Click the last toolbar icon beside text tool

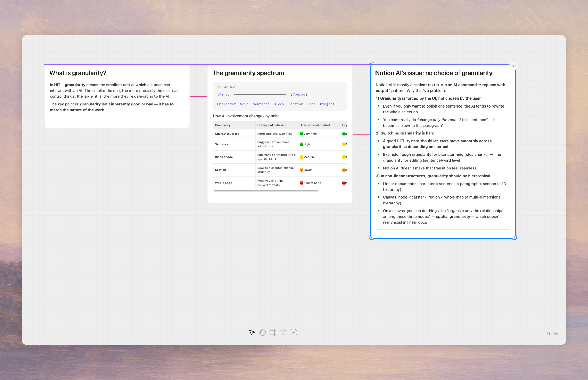point(293,333)
